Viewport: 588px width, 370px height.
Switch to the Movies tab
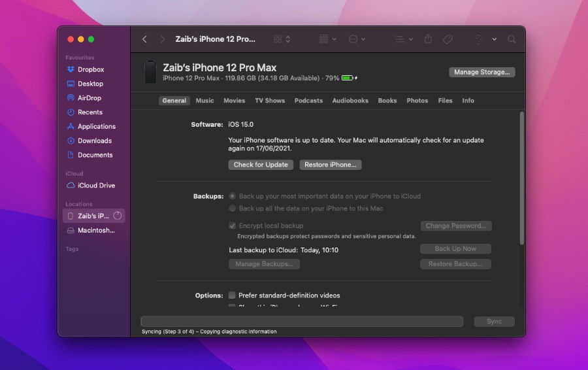tap(234, 101)
